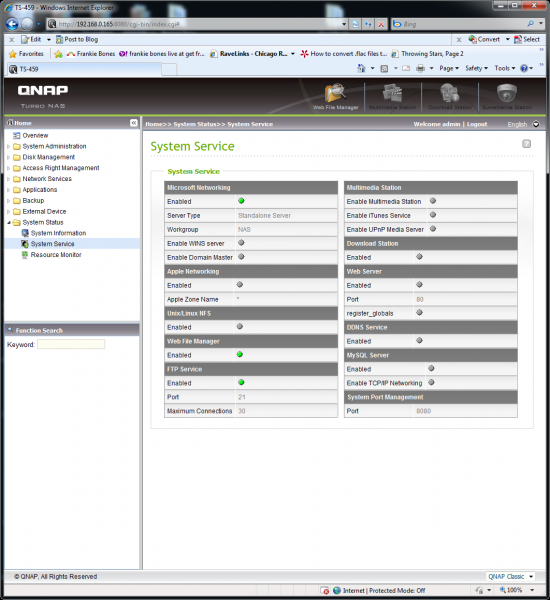Click the Add to Favorites bar icon

click(x=58, y=54)
